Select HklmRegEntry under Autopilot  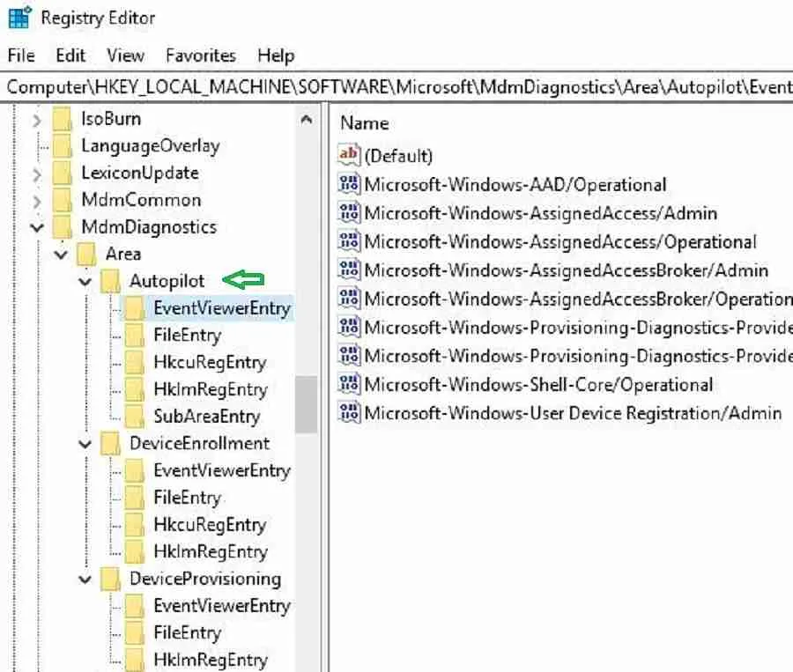(209, 389)
